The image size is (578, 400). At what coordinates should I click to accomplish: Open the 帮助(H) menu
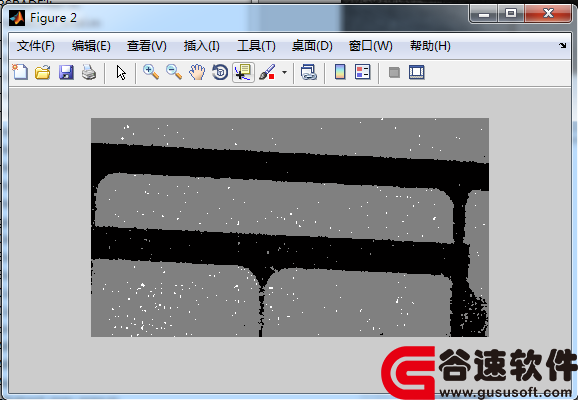click(430, 46)
